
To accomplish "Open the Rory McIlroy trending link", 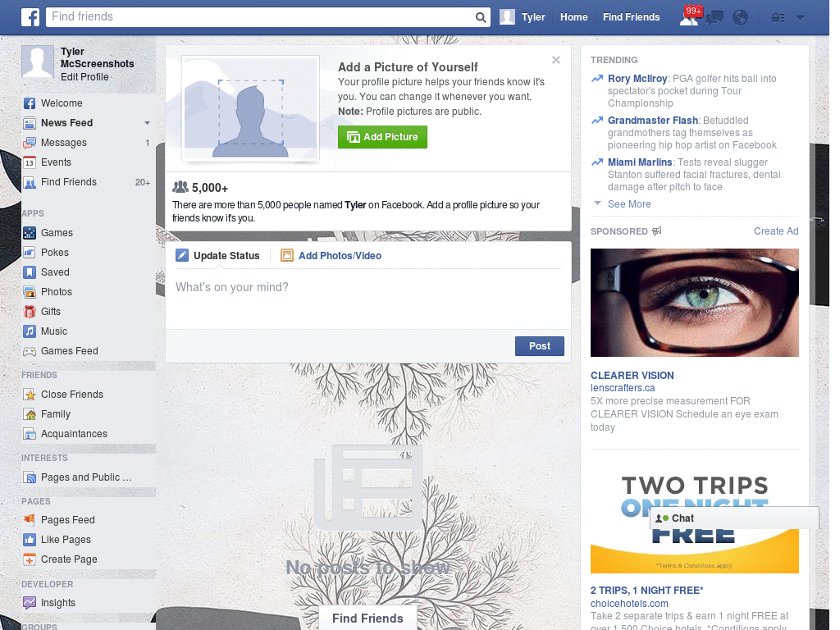I will point(637,78).
